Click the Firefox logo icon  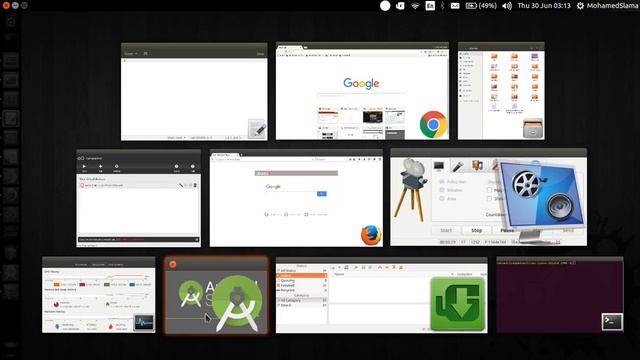[x=371, y=235]
